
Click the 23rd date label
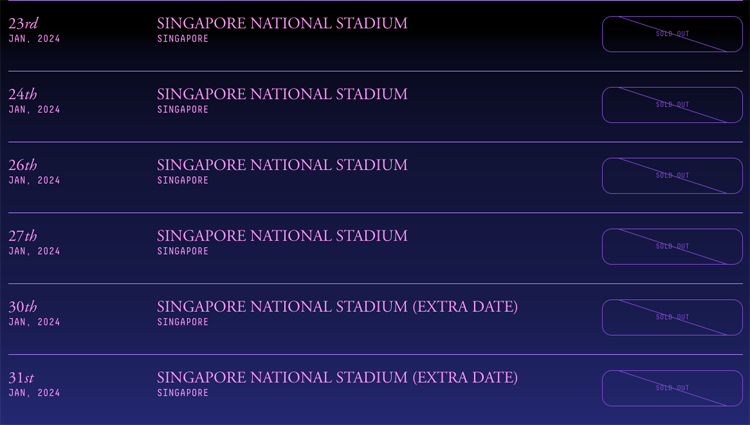coord(23,23)
